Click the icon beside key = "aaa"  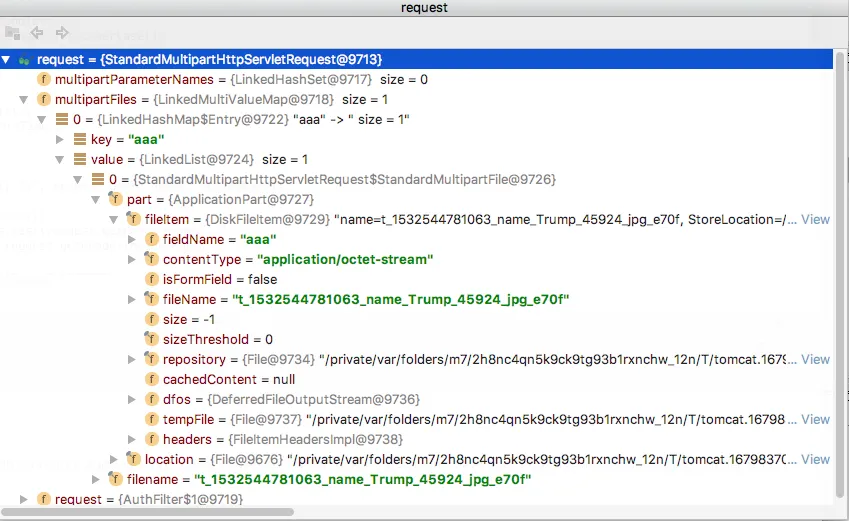coord(80,140)
